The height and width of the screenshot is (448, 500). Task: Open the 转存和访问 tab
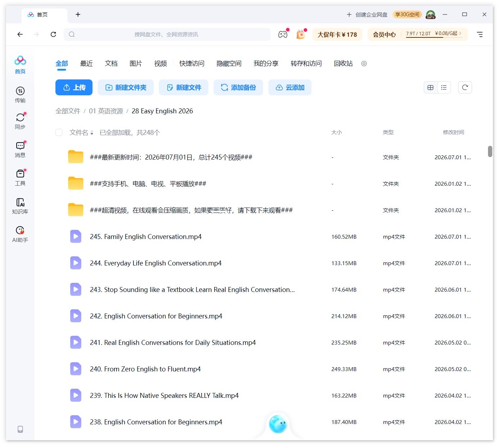coord(306,64)
